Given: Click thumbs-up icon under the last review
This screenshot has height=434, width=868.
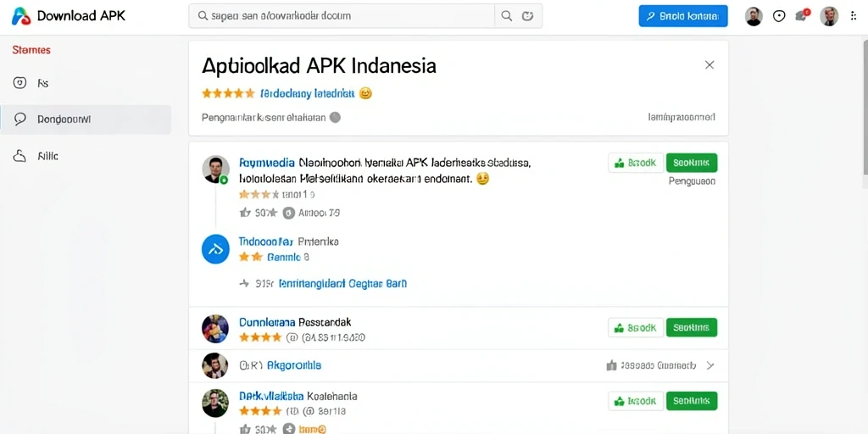Looking at the screenshot, I should (x=245, y=429).
